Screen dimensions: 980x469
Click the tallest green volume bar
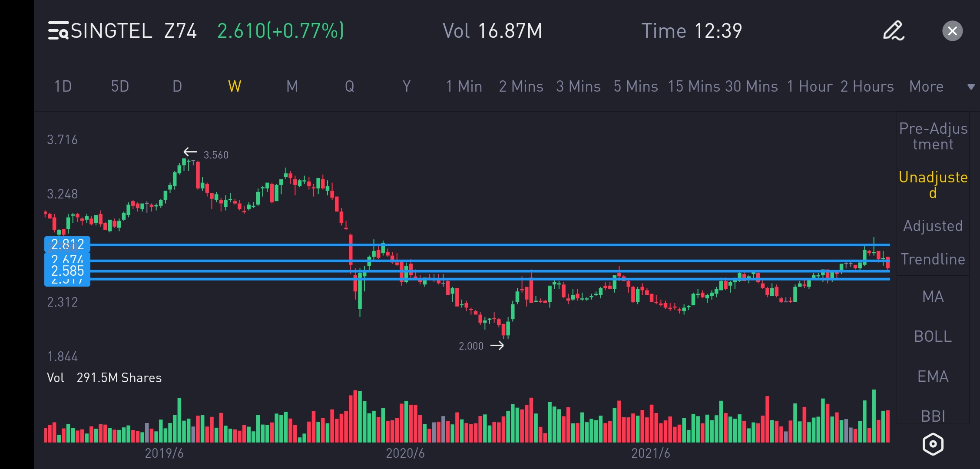point(874,416)
